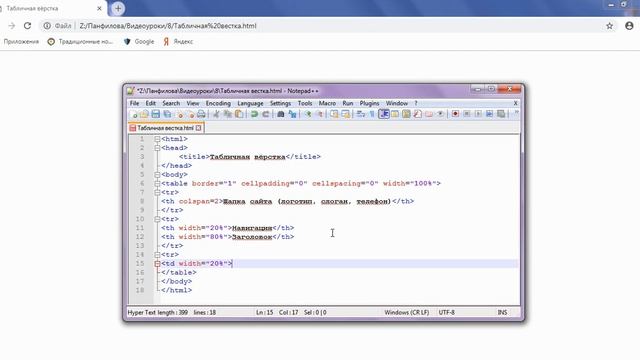Cut selection with the scissors icon
The image size is (640, 360).
tap(216, 114)
